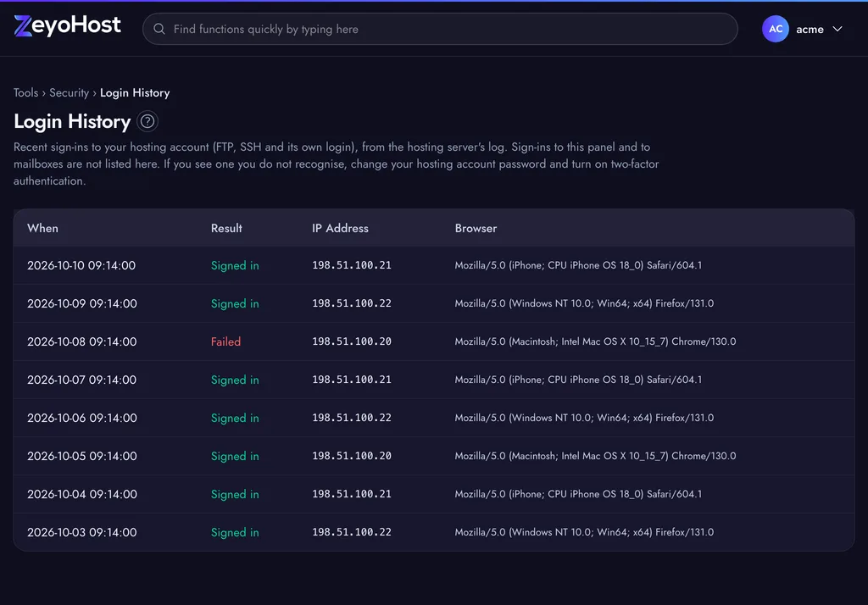Screen dimensions: 868x605
Task: Go to Security in the breadcrumb
Action: click(x=70, y=92)
